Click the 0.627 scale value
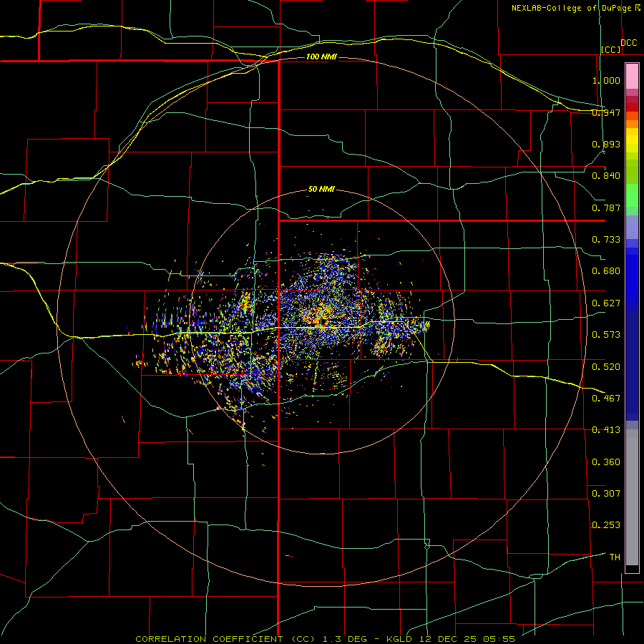Screen dimensions: 644x644 606,303
